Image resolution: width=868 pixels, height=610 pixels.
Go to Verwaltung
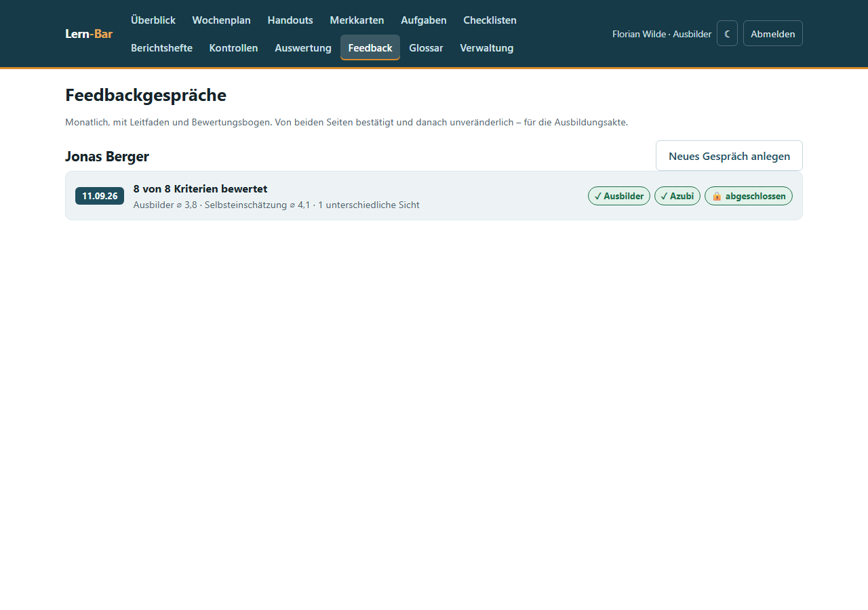[487, 48]
